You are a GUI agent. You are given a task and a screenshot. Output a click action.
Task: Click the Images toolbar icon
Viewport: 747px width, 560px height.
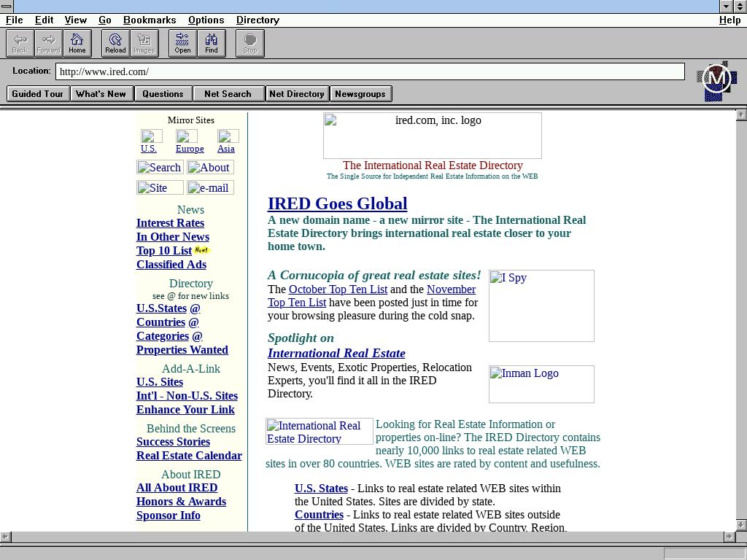(x=144, y=43)
